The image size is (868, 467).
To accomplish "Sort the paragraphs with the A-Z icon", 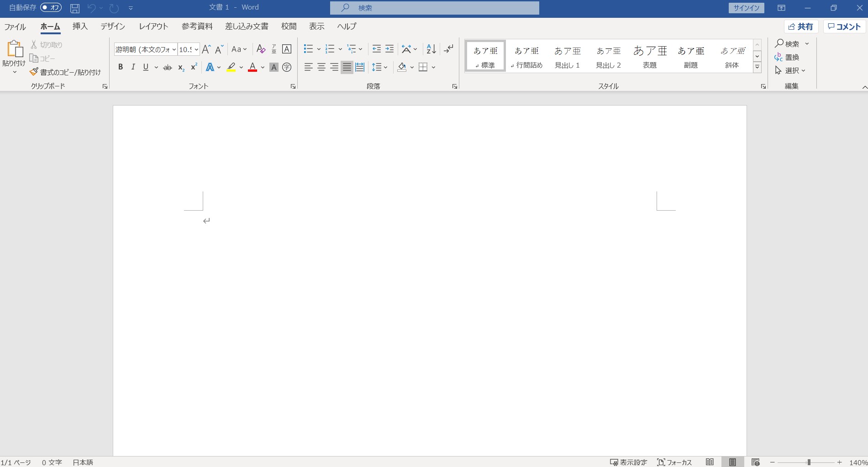I will pyautogui.click(x=431, y=49).
